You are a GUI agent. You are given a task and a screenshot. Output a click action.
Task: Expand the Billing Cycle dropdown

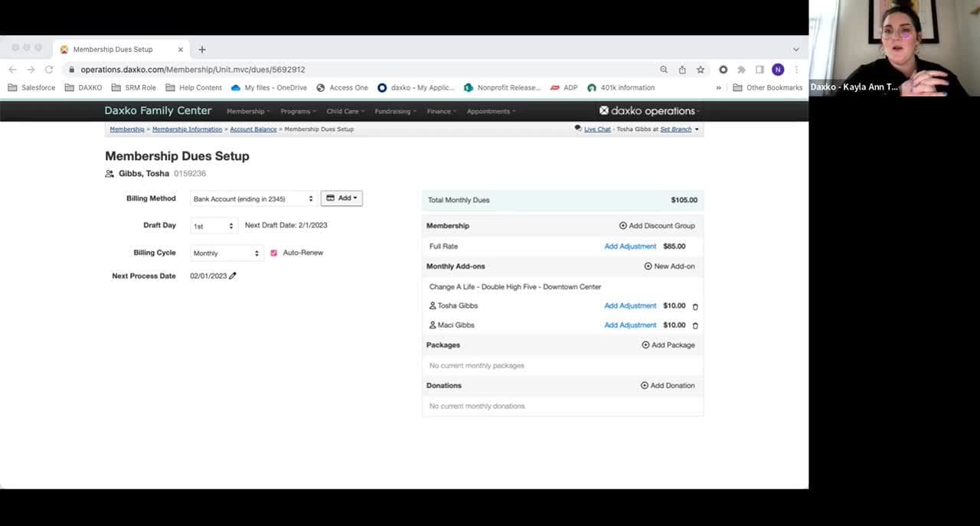226,253
